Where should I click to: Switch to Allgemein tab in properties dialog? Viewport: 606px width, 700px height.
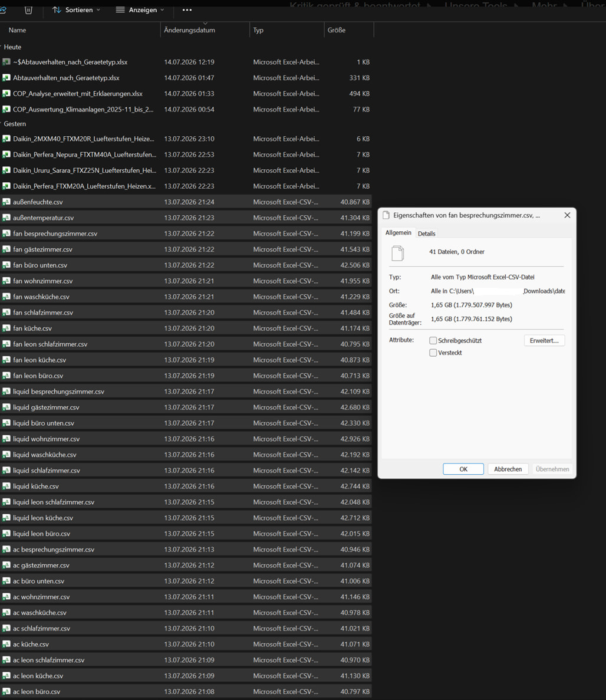click(x=398, y=232)
